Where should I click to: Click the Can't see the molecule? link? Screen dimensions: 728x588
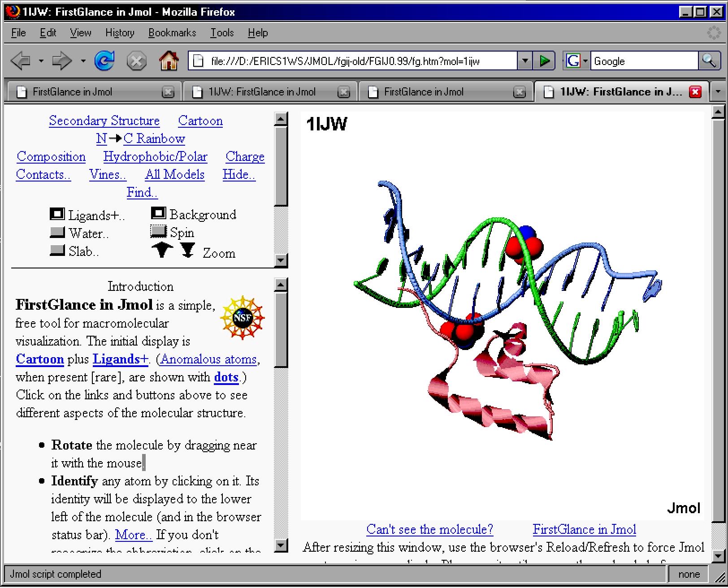point(430,529)
